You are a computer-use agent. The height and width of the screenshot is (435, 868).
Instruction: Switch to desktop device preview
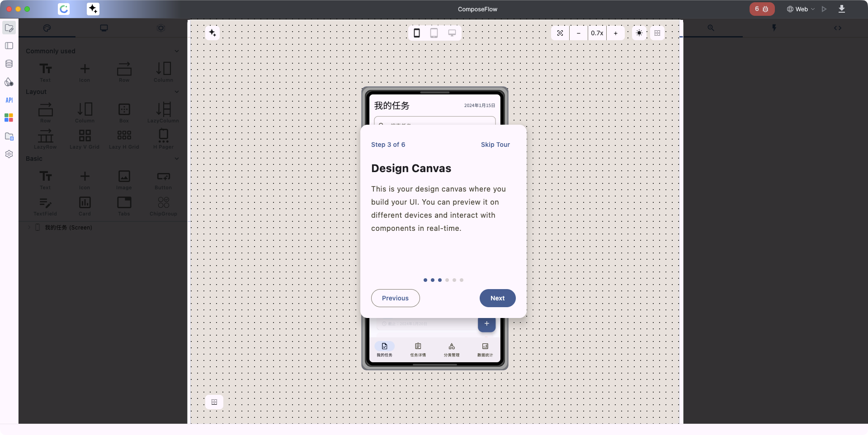click(x=452, y=33)
